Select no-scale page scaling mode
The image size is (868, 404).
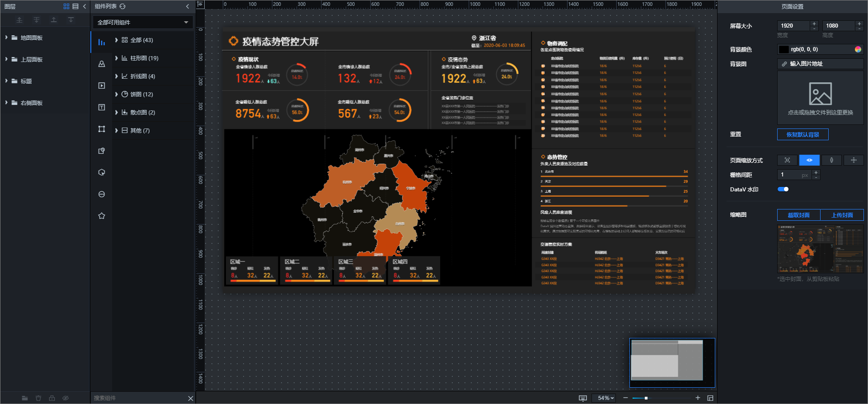click(x=854, y=160)
